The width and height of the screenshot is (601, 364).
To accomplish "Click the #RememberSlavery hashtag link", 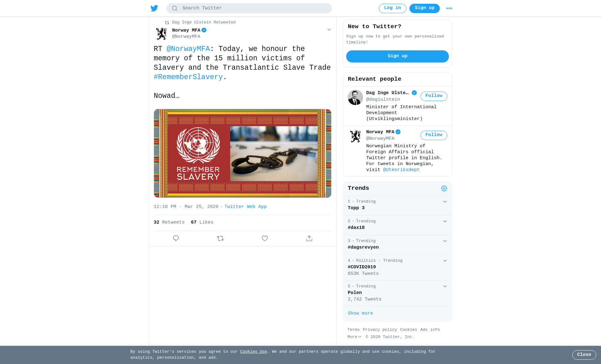I will click(188, 77).
